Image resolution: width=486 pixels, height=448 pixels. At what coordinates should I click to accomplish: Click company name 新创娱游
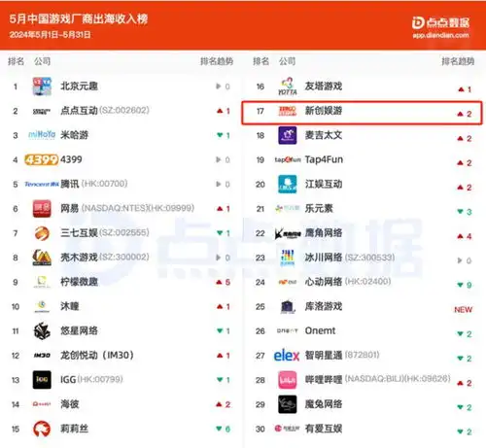tap(324, 111)
